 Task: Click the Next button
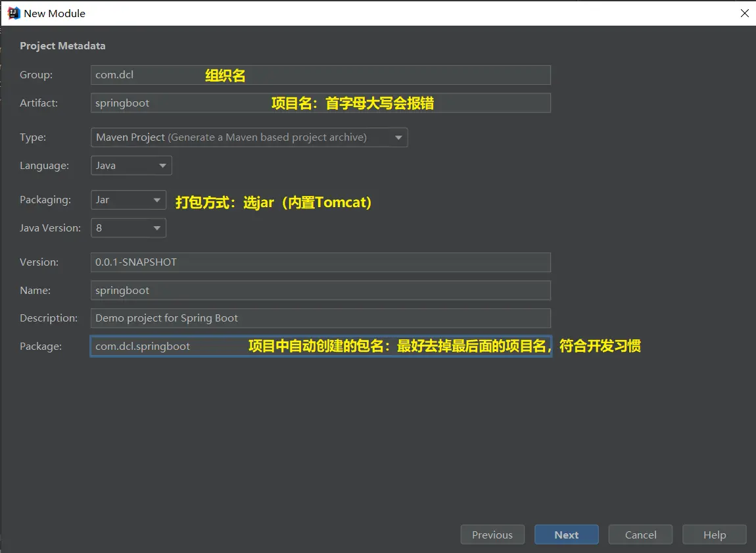click(x=567, y=535)
